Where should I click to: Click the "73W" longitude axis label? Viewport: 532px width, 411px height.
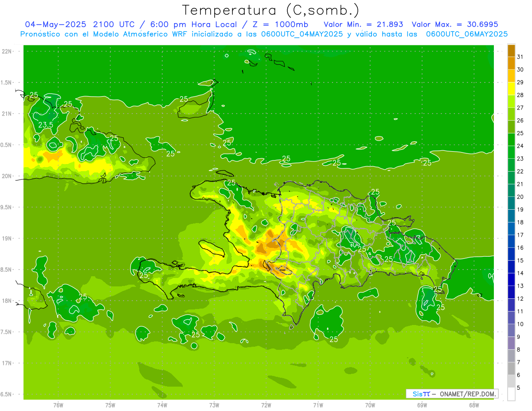tap(214, 405)
